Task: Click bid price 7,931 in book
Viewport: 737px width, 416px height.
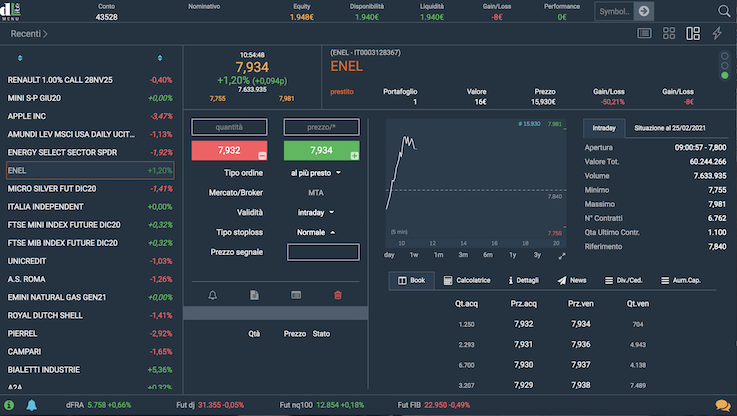Action: 523,345
